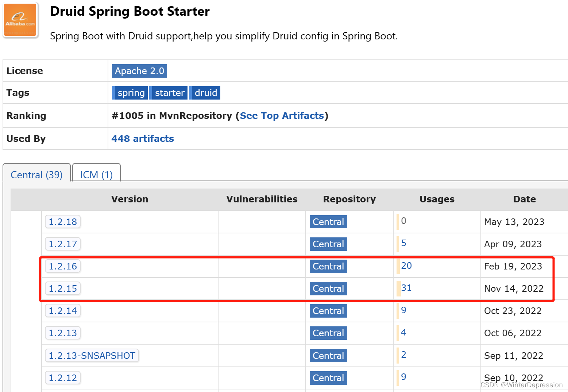568x392 pixels.
Task: Click the Ranking row label
Action: coord(26,116)
